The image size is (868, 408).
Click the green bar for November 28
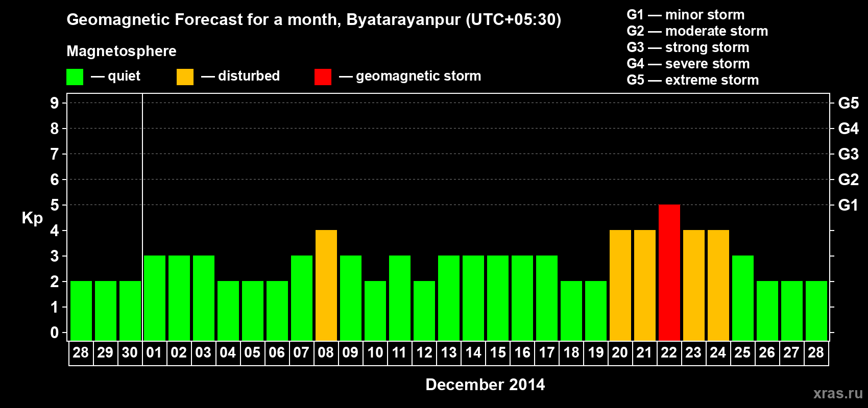pos(81,311)
